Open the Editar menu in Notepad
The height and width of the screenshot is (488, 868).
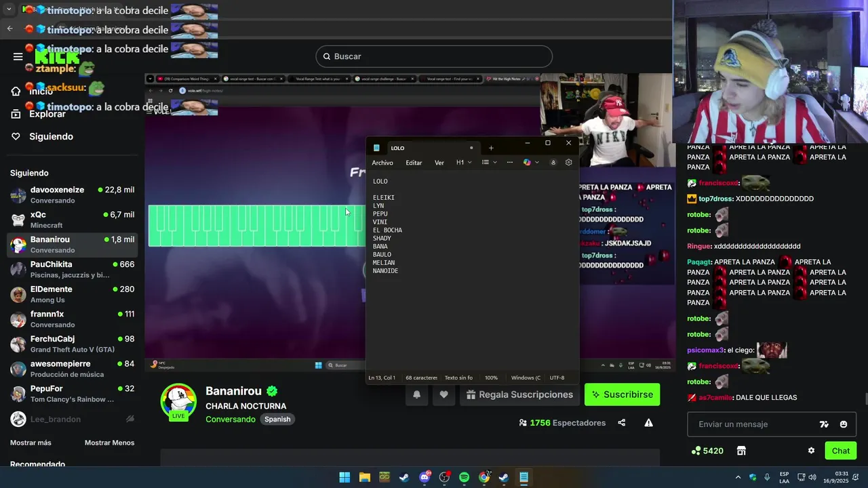[x=414, y=163]
